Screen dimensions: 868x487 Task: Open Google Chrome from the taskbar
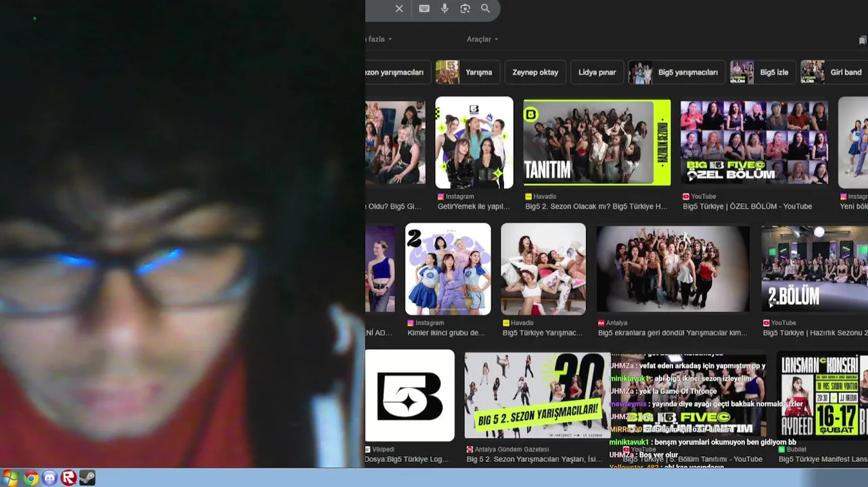pyautogui.click(x=31, y=478)
